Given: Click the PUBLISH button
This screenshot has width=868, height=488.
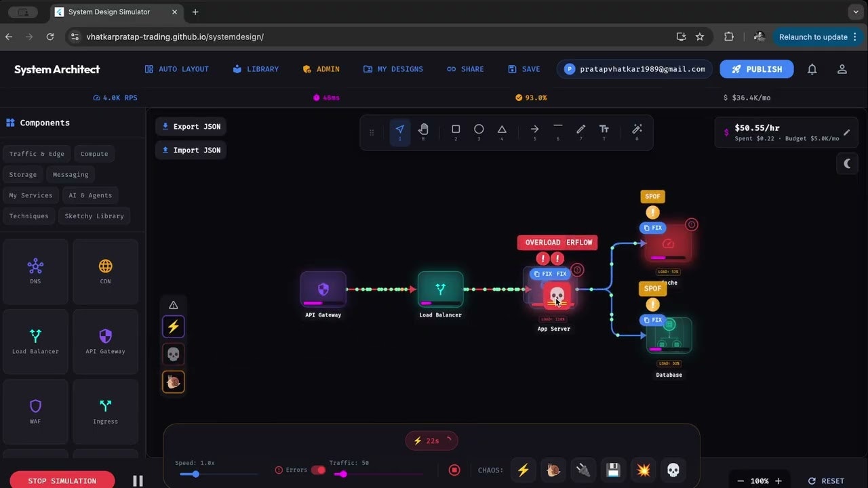Looking at the screenshot, I should (756, 68).
